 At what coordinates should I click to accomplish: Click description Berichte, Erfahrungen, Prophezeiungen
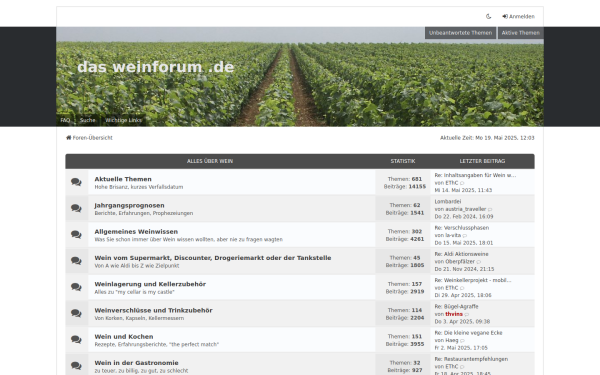[x=143, y=213]
